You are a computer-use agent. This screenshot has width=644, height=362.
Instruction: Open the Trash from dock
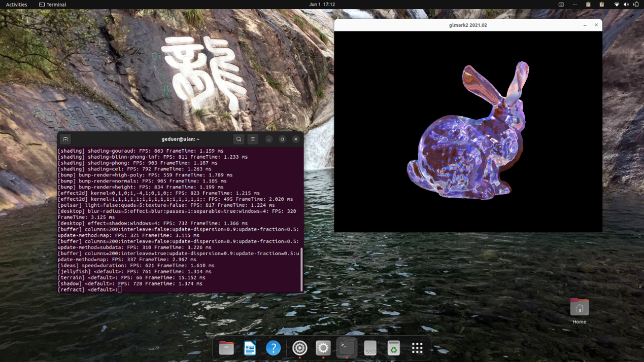point(393,348)
